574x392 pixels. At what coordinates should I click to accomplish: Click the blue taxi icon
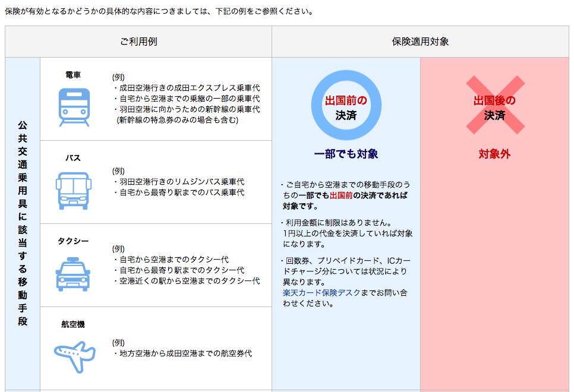[x=73, y=274]
